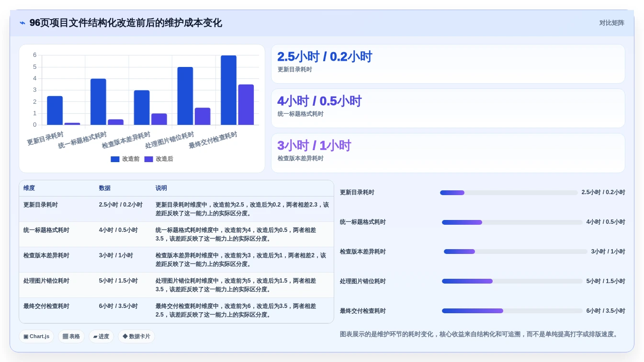
Task: Click the description text for 最终交付检查耗时 row
Action: point(236,310)
